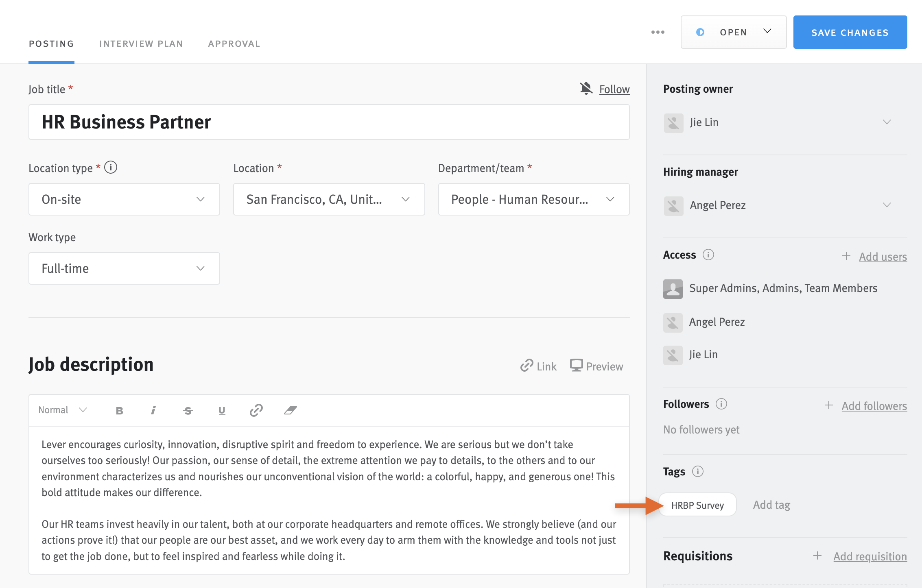Open the Location type info icon
The height and width of the screenshot is (588, 922).
coord(111,167)
